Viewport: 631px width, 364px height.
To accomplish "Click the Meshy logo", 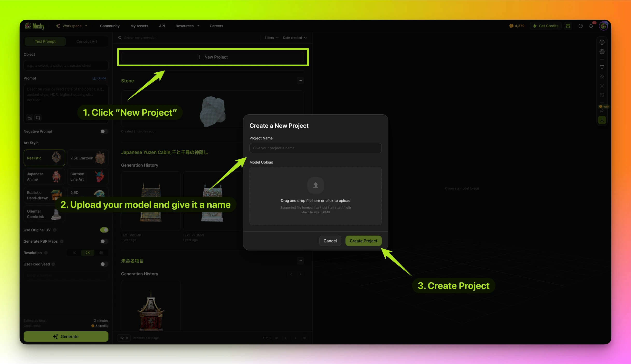I will 34,26.
